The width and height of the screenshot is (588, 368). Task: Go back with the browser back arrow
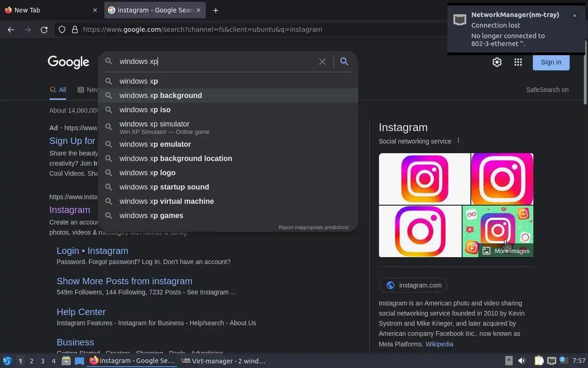tap(11, 29)
